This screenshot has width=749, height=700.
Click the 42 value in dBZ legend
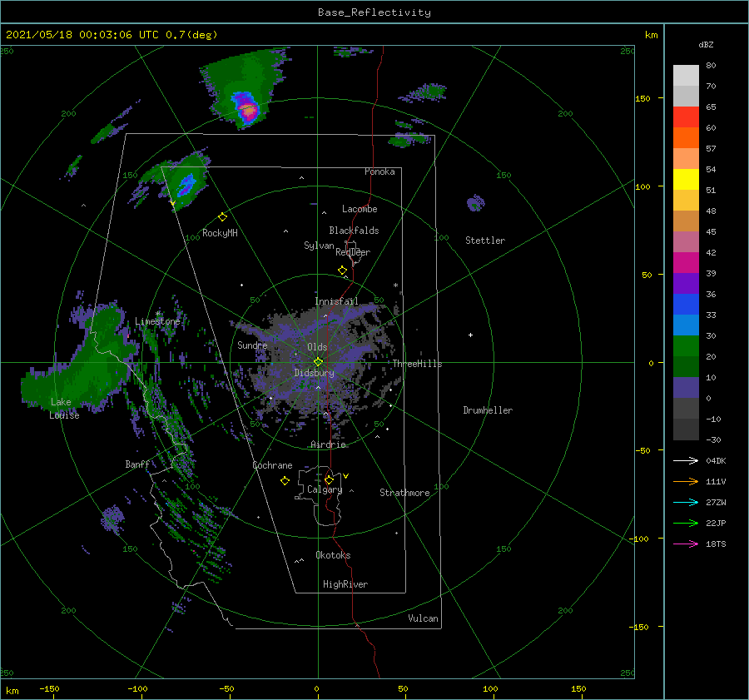pyautogui.click(x=711, y=253)
